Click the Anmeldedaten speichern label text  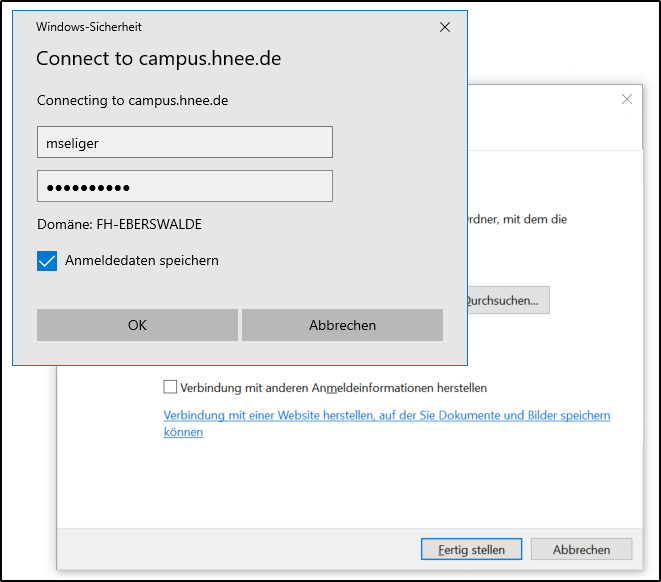(x=142, y=261)
